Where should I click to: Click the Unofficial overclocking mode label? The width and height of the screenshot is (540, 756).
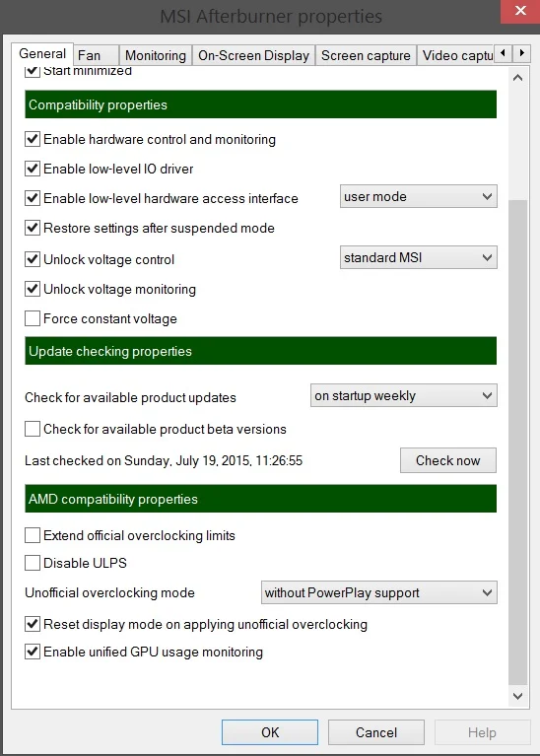(x=109, y=592)
